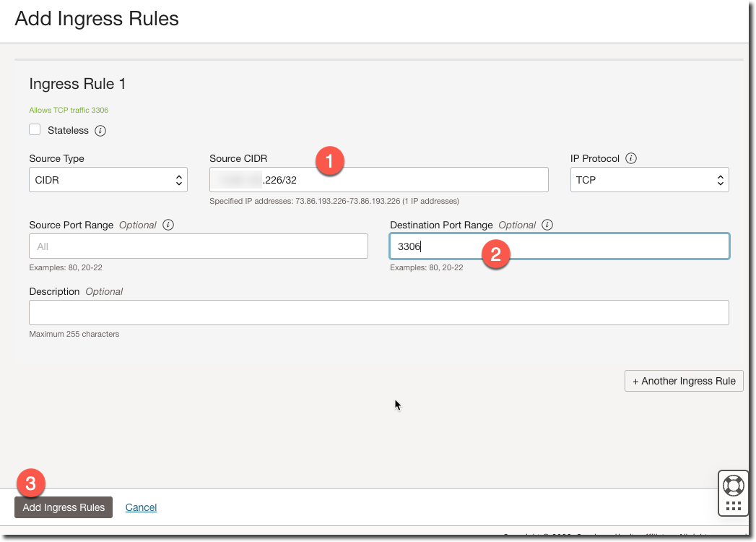This screenshot has height=542, width=756.
Task: Open the lifebuoy help icon
Action: tap(733, 485)
